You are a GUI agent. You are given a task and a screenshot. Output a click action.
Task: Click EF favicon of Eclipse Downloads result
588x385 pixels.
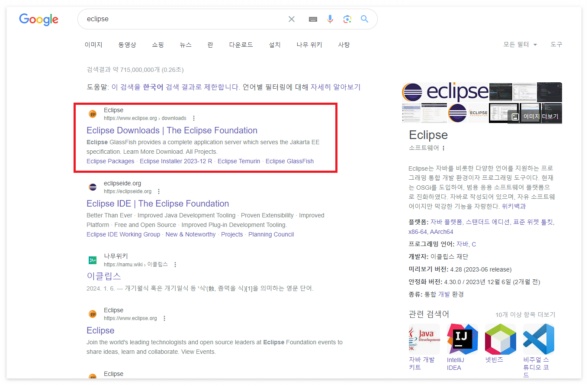click(93, 114)
